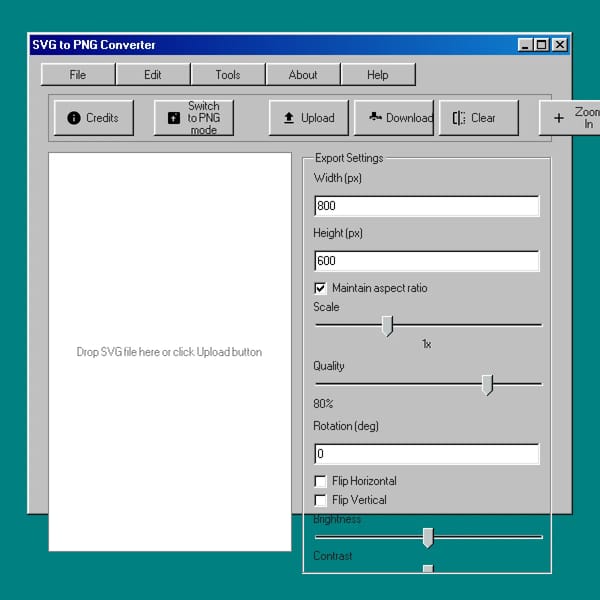Open the Help menu
The width and height of the screenshot is (600, 600).
coord(378,75)
